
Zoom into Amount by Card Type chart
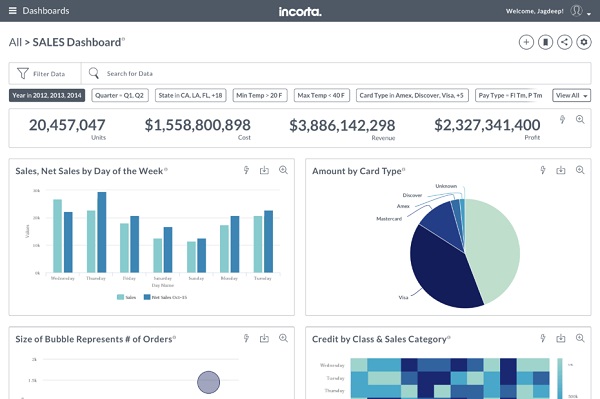pos(580,170)
